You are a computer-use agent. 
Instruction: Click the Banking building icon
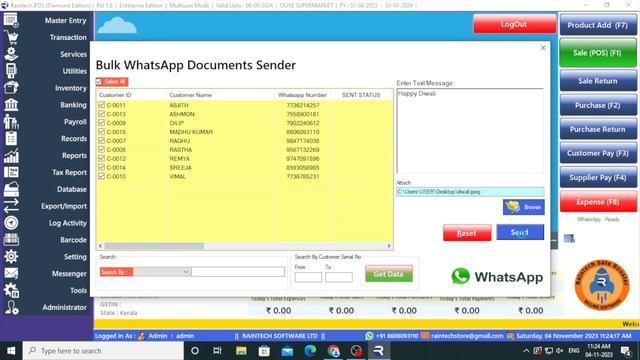point(11,104)
